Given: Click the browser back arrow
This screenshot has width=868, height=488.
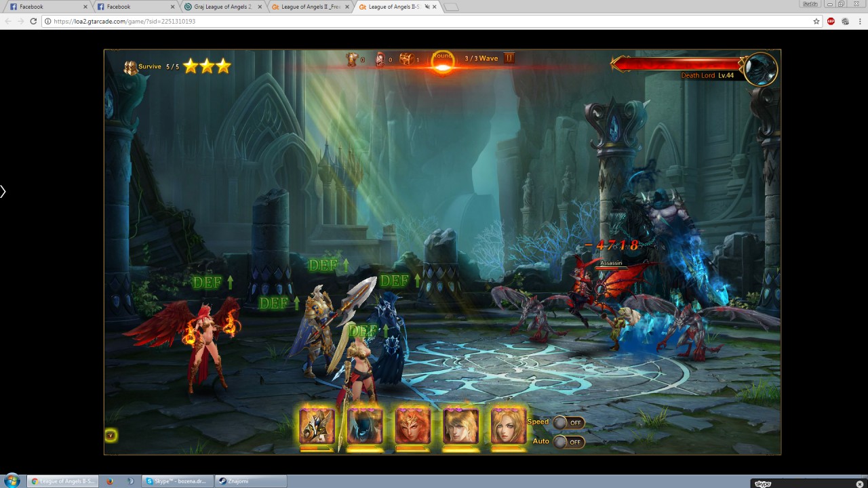Looking at the screenshot, I should (x=8, y=21).
